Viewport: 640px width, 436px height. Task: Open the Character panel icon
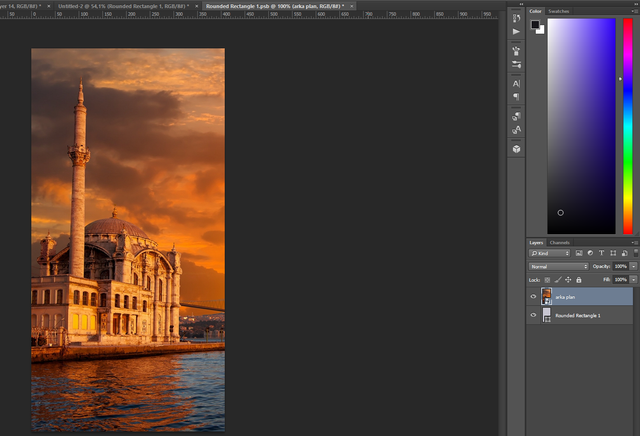point(516,84)
